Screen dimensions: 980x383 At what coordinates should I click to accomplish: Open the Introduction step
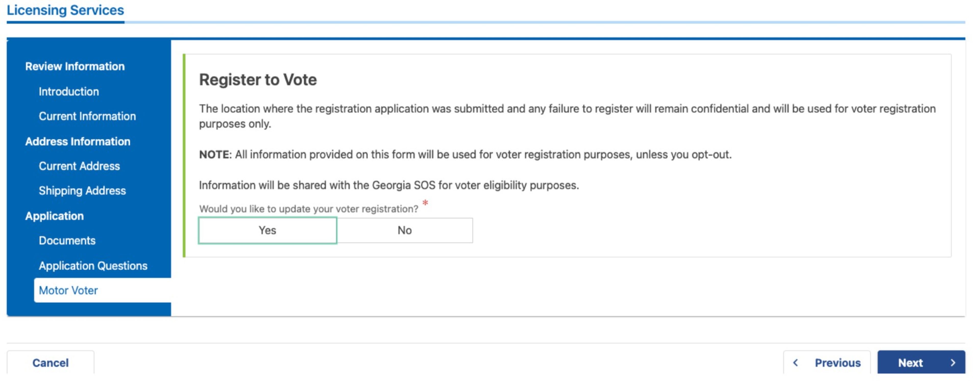[x=68, y=91]
